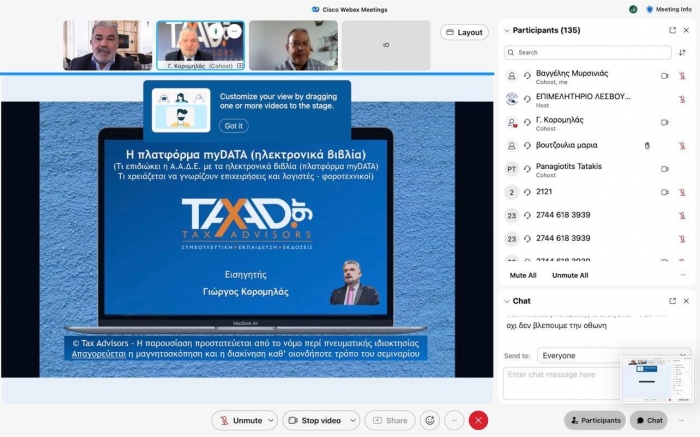Open the Send to Everyone dropdown
The height and width of the screenshot is (437, 700).
tap(612, 355)
